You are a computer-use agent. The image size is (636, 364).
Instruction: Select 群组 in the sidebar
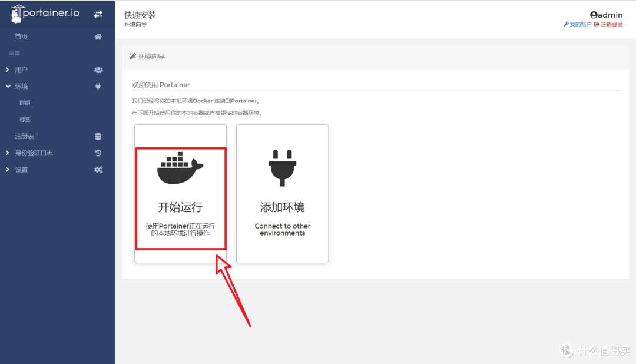[25, 102]
